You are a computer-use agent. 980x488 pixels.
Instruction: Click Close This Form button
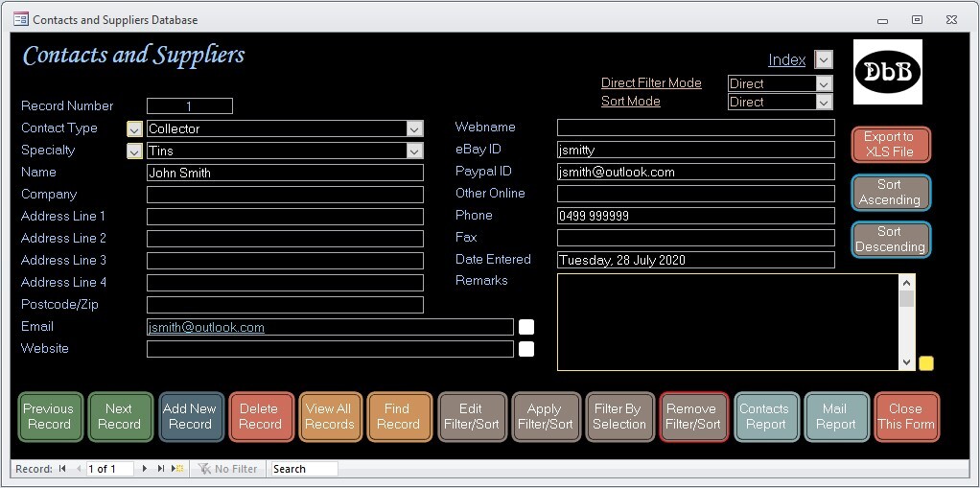click(906, 417)
